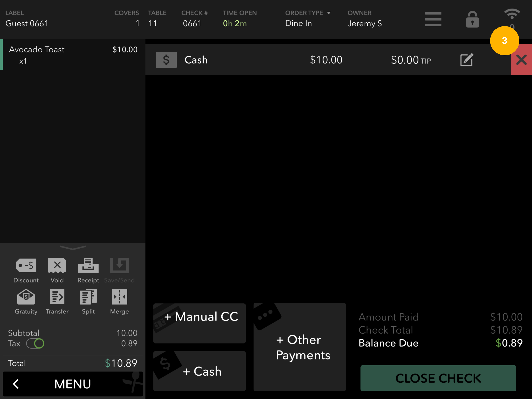Open Other Payments options
The height and width of the screenshot is (399, 532).
(x=299, y=347)
